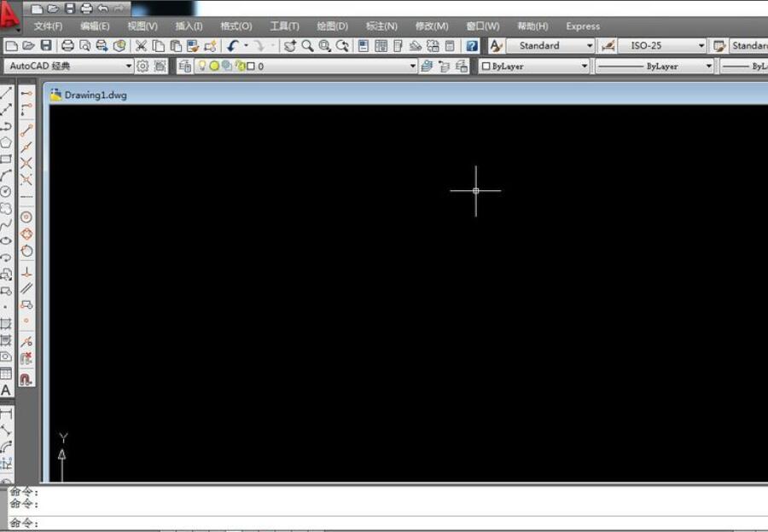This screenshot has height=532, width=768.
Task: Open the 文件(F) menu
Action: 48,26
